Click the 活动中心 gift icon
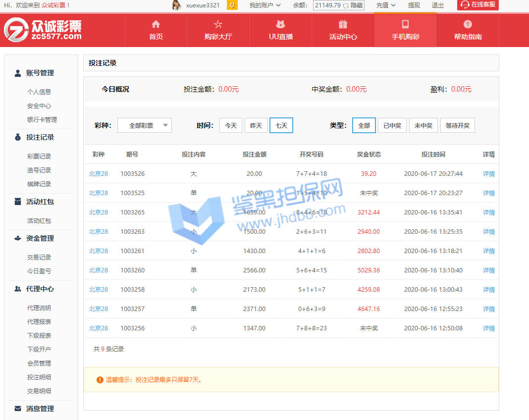 [343, 24]
